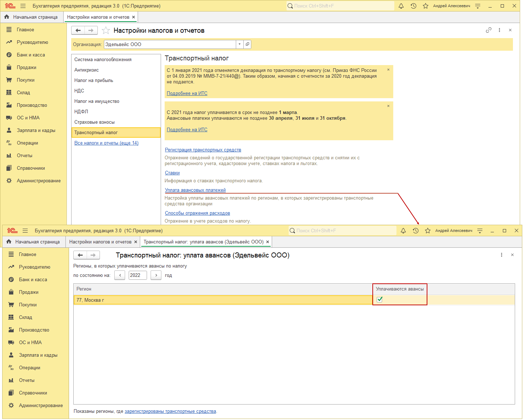Select Система налогообложения in settings list

[116, 60]
